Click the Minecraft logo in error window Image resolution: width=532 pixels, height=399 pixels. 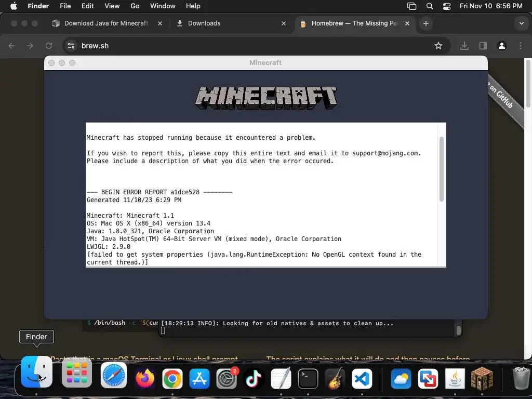click(266, 98)
